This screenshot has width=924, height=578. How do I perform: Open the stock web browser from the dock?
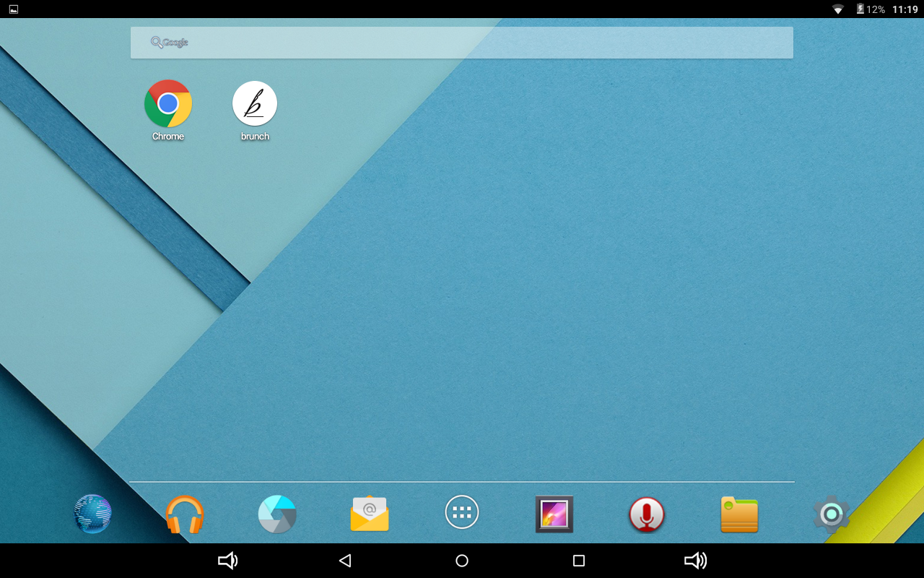click(92, 514)
